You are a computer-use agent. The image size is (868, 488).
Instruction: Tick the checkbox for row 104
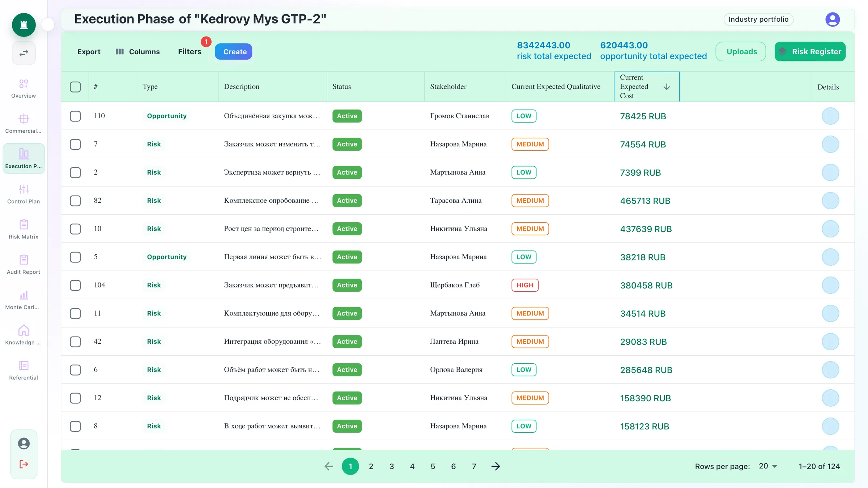pyautogui.click(x=75, y=285)
